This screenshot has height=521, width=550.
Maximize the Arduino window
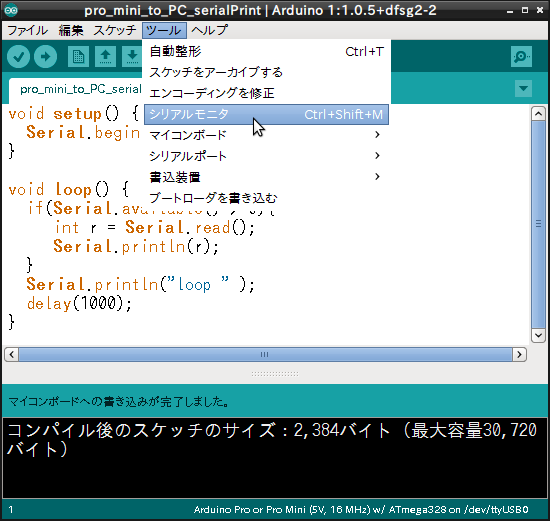(x=525, y=11)
